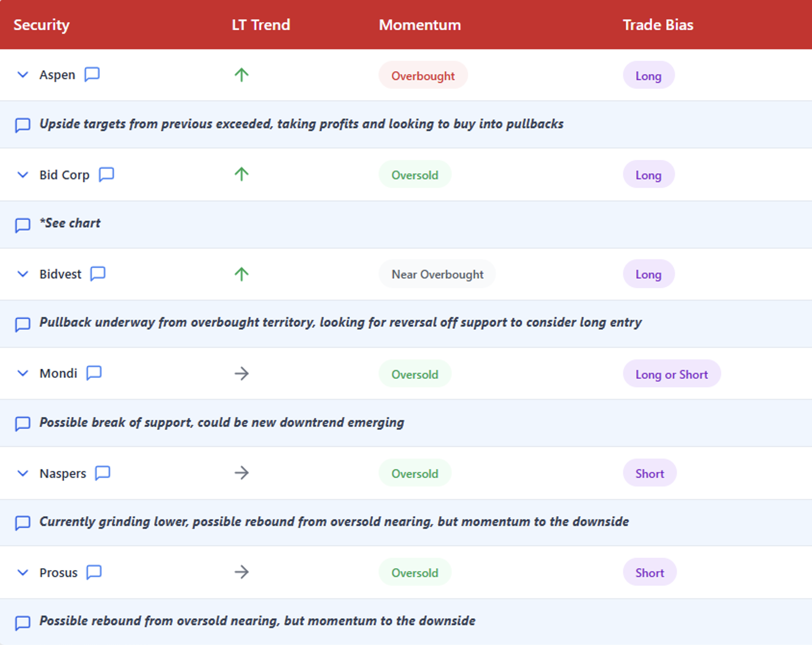Sort by the Security column header
Screen dimensions: 812x645
point(41,25)
